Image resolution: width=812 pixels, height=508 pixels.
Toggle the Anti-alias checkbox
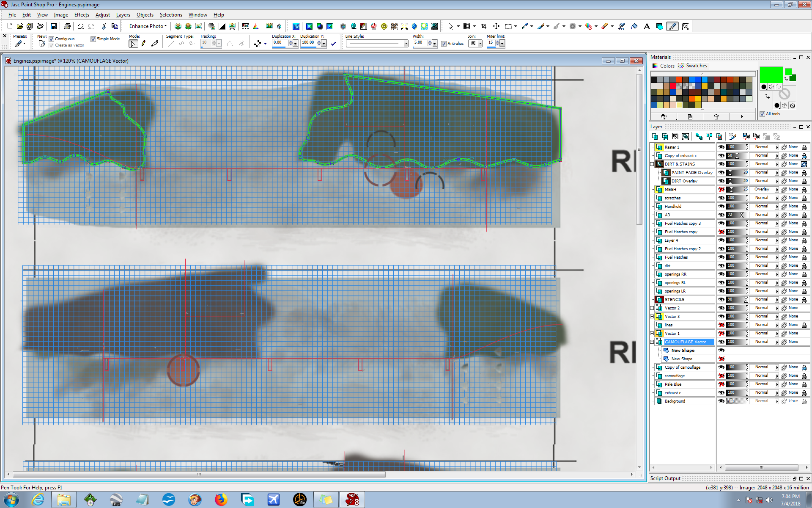[444, 44]
